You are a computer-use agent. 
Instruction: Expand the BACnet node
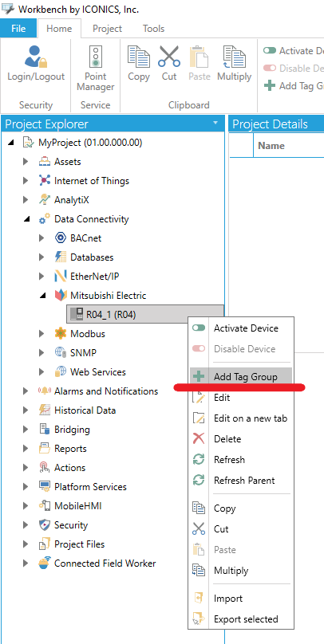point(41,238)
